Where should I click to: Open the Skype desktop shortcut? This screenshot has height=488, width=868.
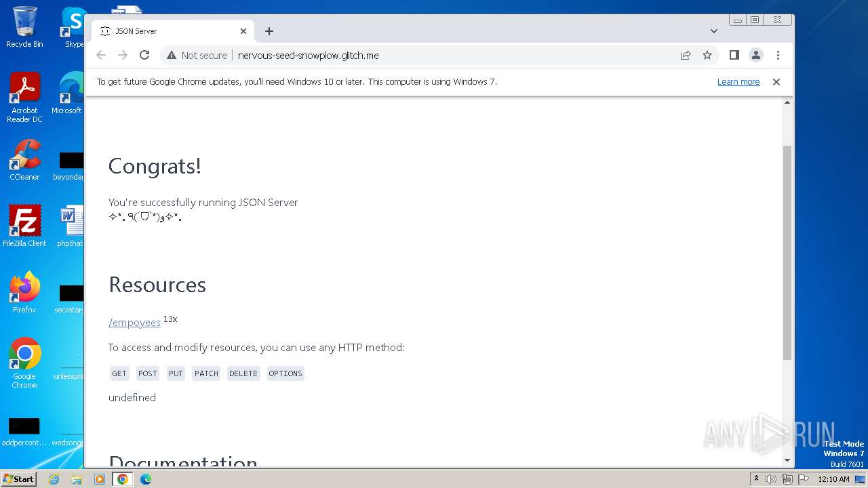[x=73, y=27]
